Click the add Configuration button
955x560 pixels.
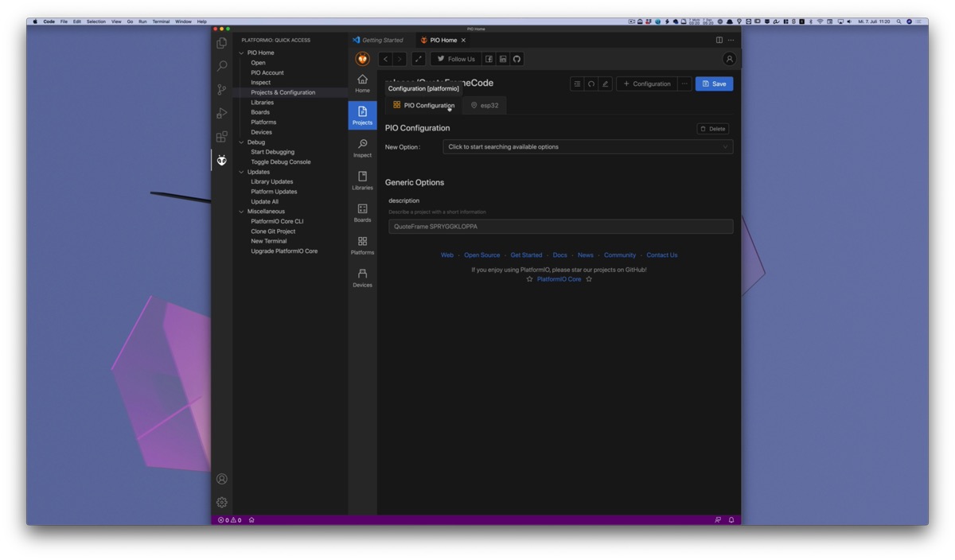pyautogui.click(x=647, y=84)
